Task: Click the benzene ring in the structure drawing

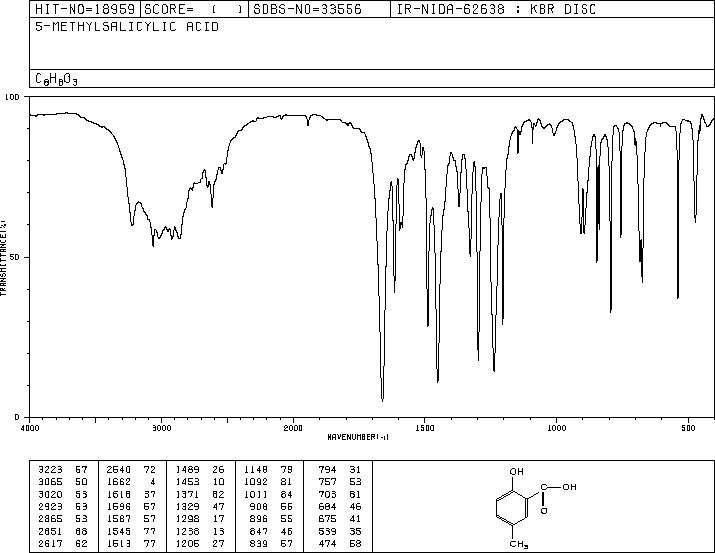Action: [512, 508]
